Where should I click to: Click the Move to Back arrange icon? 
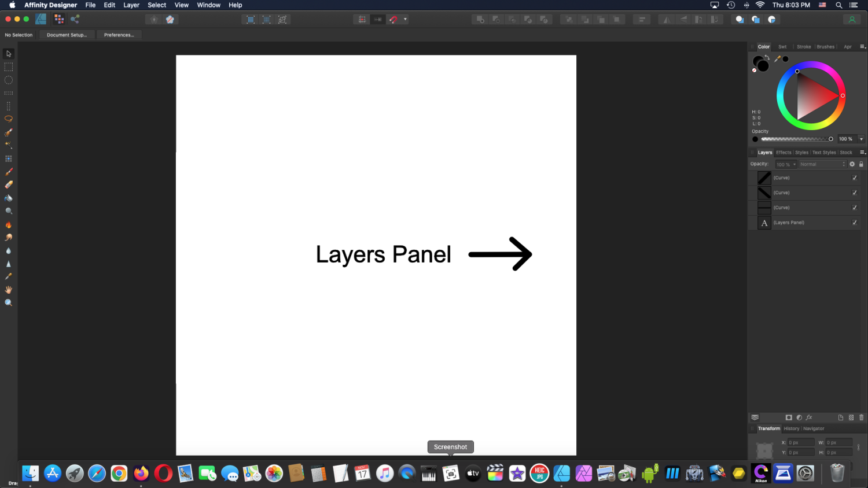click(x=569, y=20)
